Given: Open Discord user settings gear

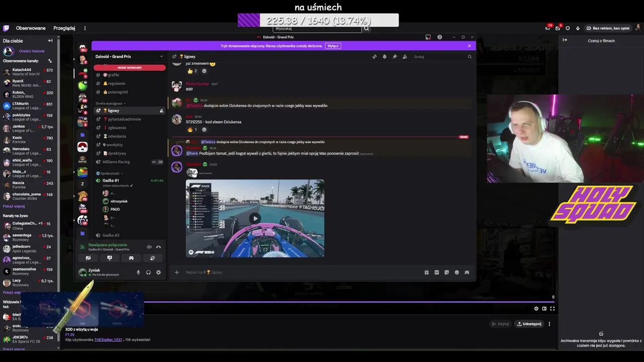Looking at the screenshot, I should (158, 273).
